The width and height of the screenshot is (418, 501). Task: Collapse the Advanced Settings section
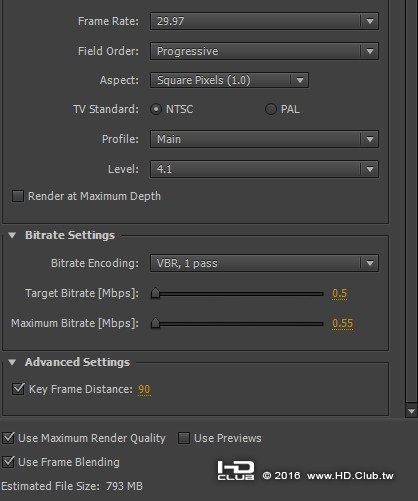coord(12,362)
